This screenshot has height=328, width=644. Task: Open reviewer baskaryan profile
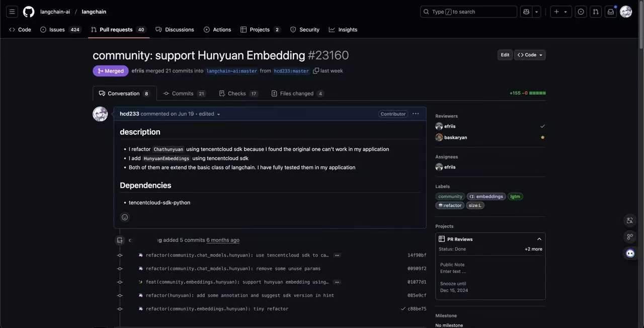click(x=455, y=137)
